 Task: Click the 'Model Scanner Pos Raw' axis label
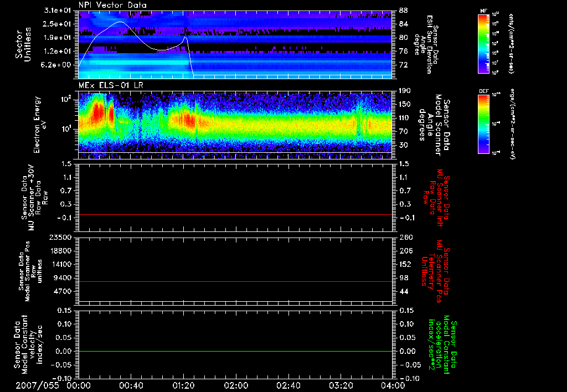30,271
